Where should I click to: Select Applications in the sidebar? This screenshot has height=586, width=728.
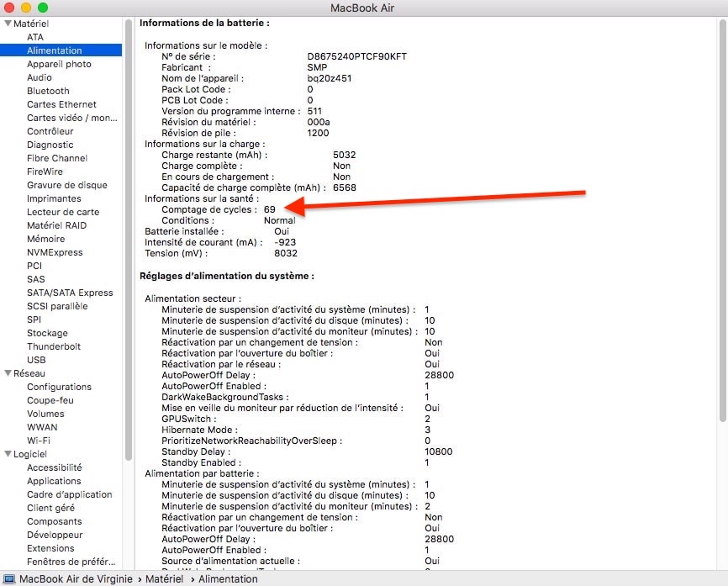click(54, 482)
